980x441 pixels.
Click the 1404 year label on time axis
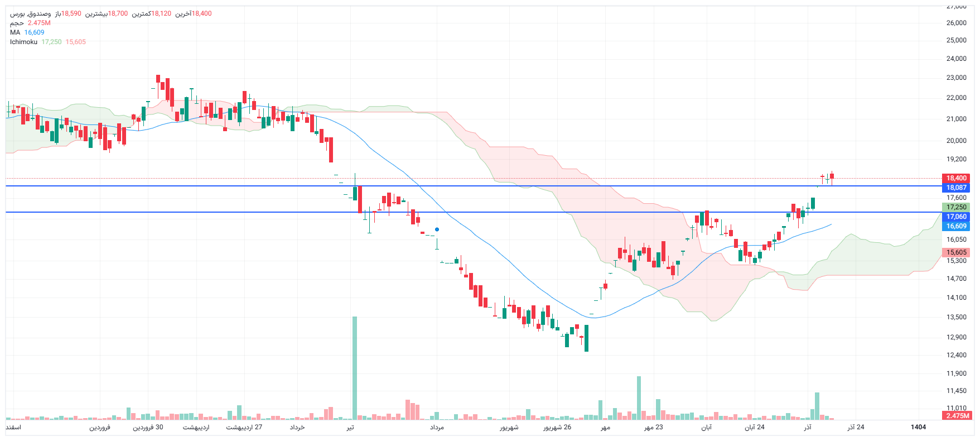(x=918, y=427)
